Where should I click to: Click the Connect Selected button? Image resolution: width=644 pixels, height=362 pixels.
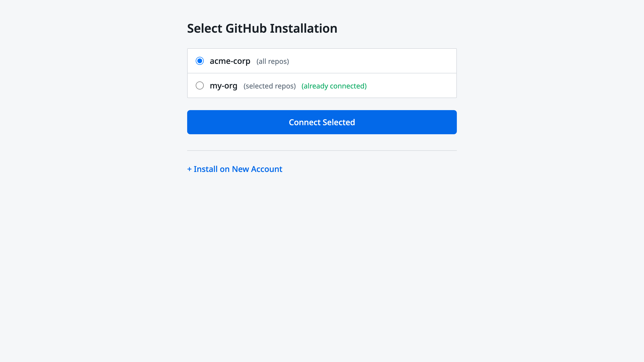pyautogui.click(x=322, y=122)
